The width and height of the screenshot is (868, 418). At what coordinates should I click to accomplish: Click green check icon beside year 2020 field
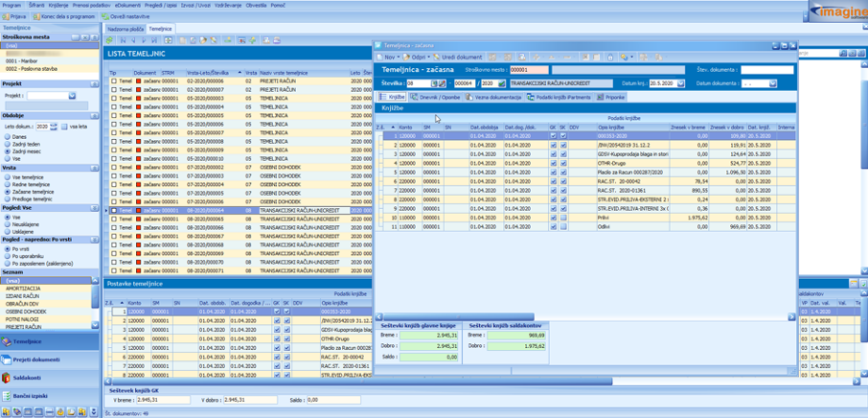point(501,83)
